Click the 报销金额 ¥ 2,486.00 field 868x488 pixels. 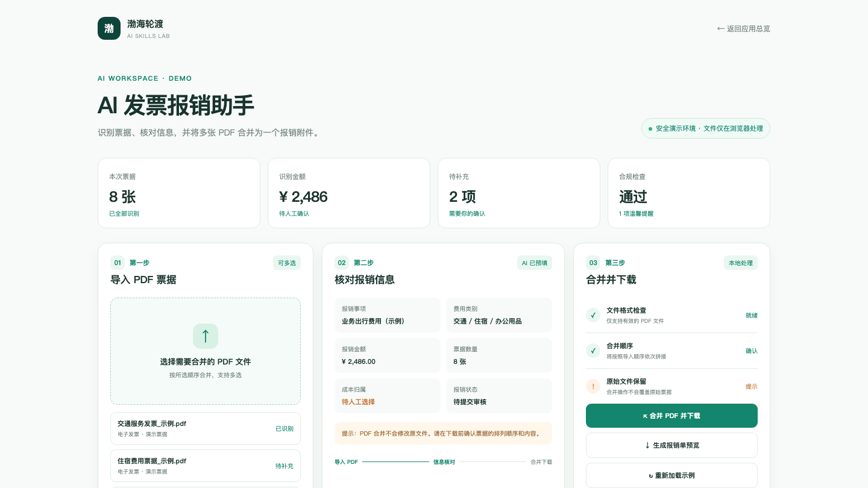pyautogui.click(x=388, y=355)
